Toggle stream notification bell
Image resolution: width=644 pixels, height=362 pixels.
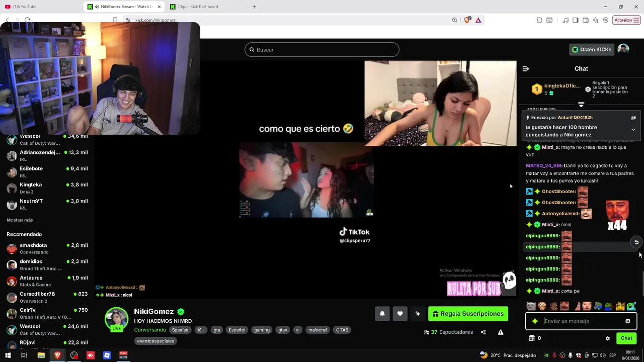click(382, 314)
